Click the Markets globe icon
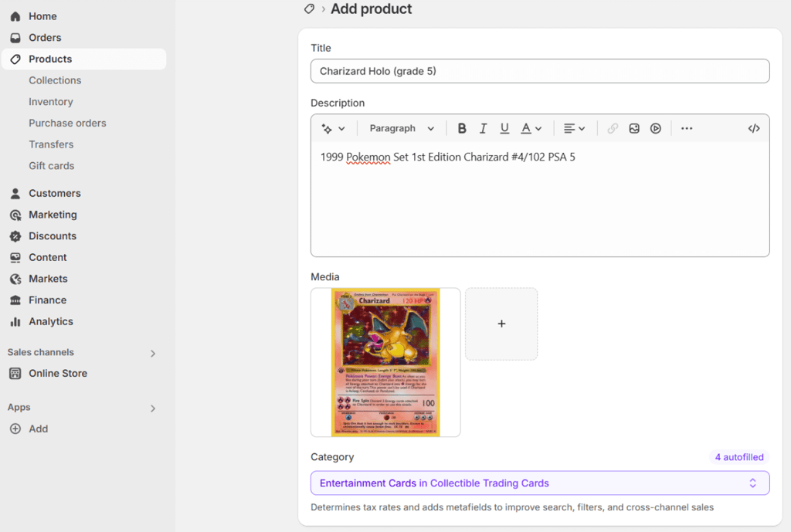The width and height of the screenshot is (791, 532). point(15,279)
